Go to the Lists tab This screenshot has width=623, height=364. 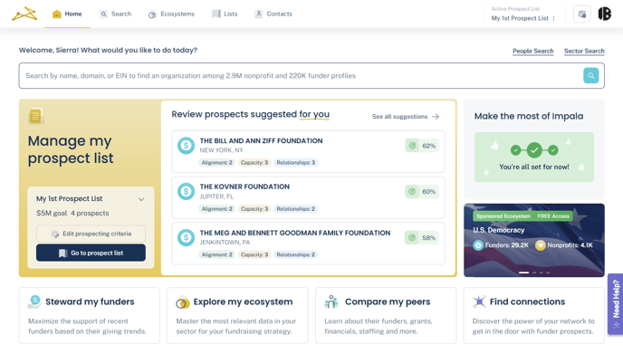point(225,14)
